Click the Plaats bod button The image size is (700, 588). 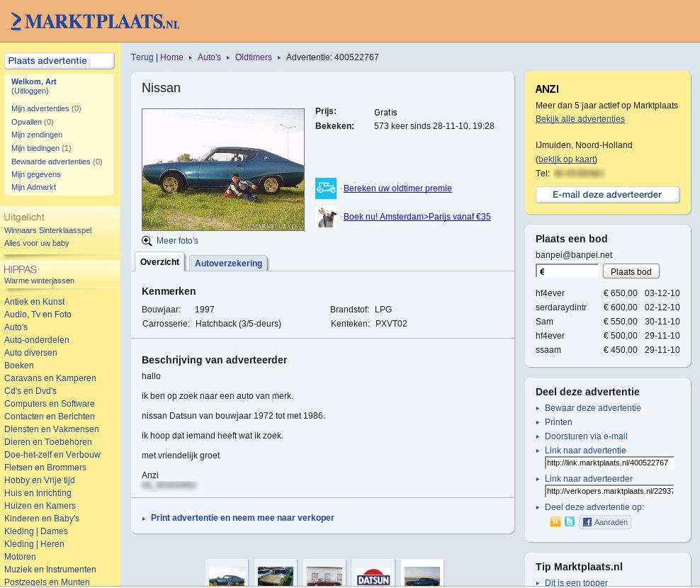631,271
